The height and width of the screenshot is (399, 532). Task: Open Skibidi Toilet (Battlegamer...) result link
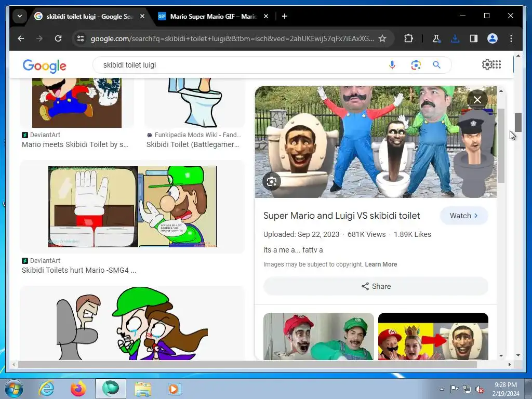[x=192, y=144]
